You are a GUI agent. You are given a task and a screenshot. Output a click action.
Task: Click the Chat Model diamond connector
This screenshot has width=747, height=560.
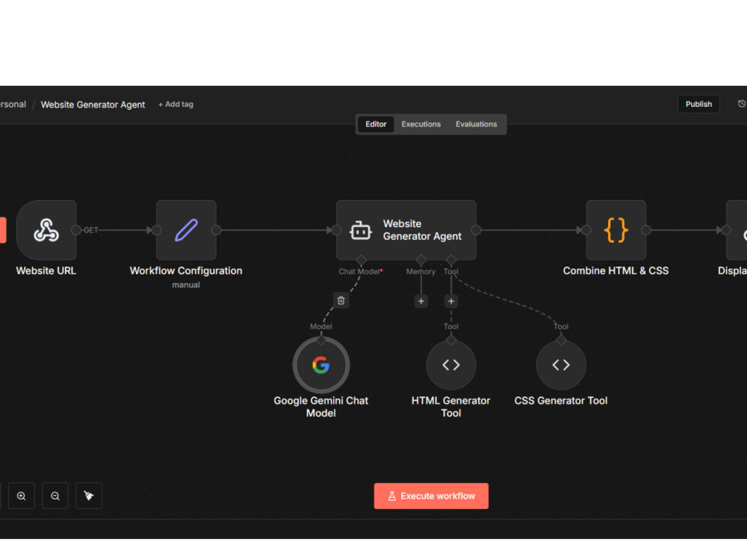coord(361,260)
